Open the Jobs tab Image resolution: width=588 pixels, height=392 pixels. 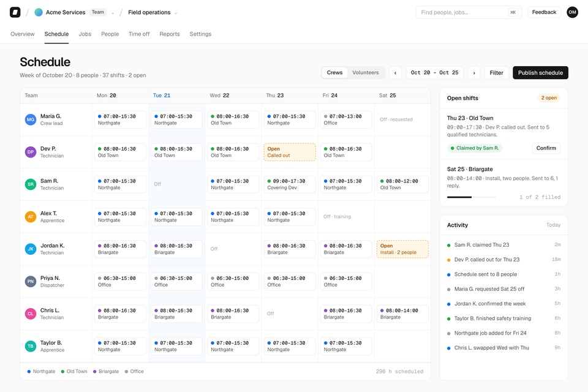(85, 34)
